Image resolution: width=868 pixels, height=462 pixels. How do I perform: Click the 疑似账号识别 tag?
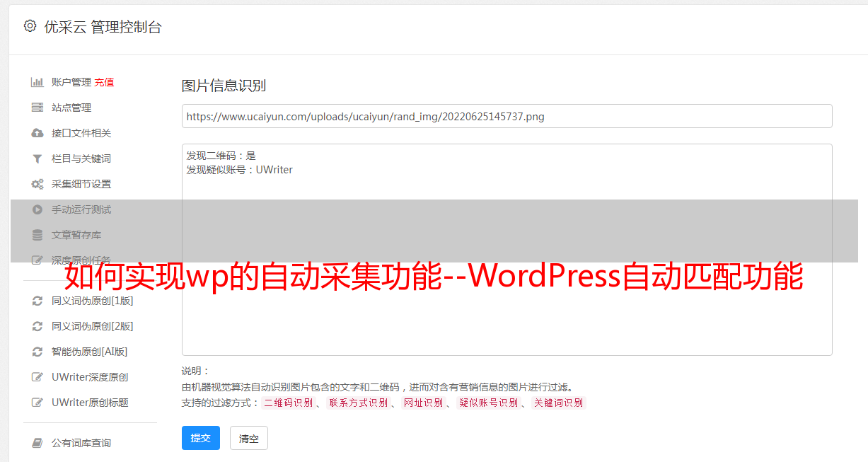(x=489, y=403)
